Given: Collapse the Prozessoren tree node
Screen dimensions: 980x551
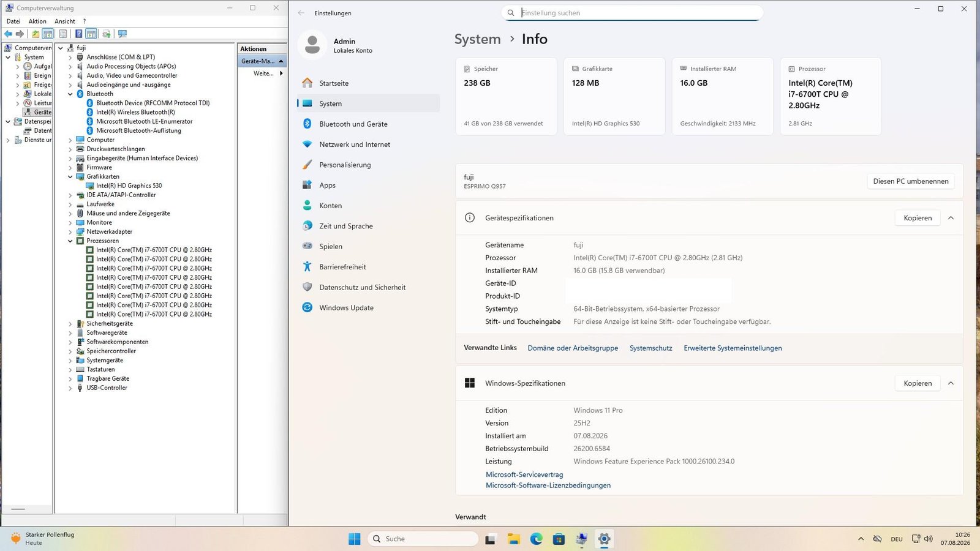Looking at the screenshot, I should pos(70,241).
